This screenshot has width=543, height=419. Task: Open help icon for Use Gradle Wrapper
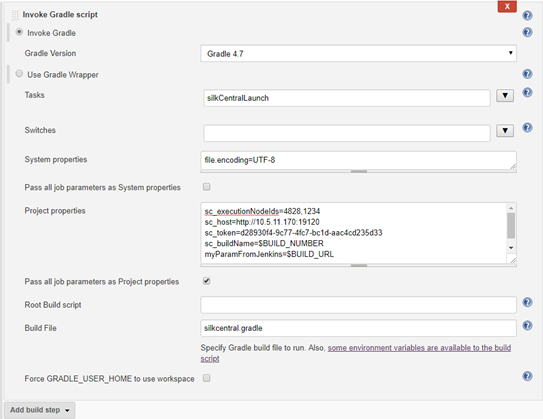point(527,74)
